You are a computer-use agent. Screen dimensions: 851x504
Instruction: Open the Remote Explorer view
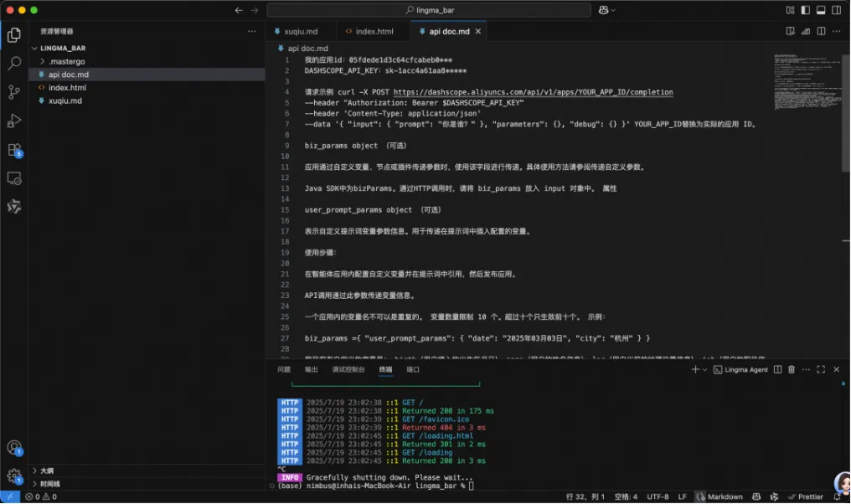14,178
